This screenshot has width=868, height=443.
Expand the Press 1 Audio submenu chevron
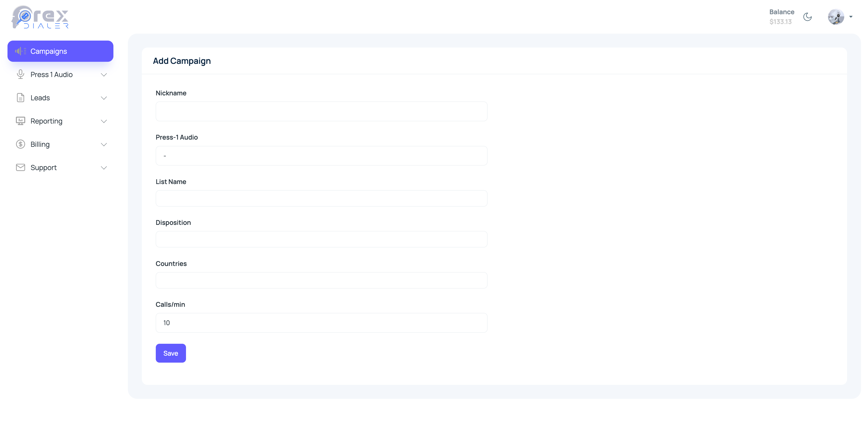click(x=104, y=75)
